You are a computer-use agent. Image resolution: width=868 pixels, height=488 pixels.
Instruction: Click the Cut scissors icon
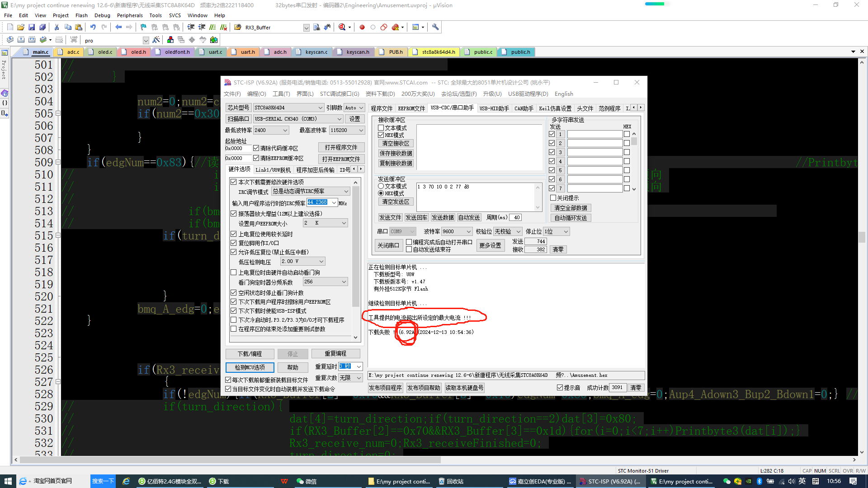pos(57,28)
